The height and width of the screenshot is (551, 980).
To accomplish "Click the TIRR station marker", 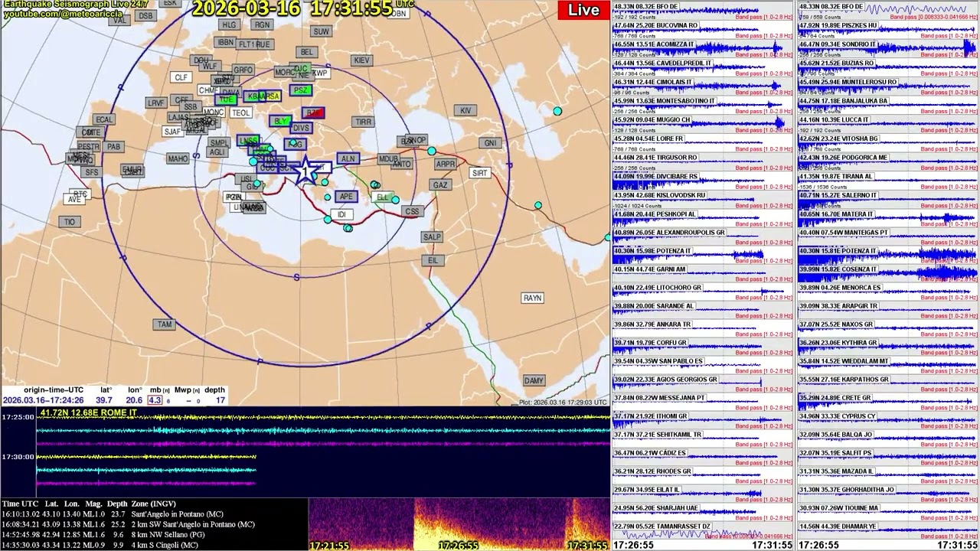I will 363,122.
